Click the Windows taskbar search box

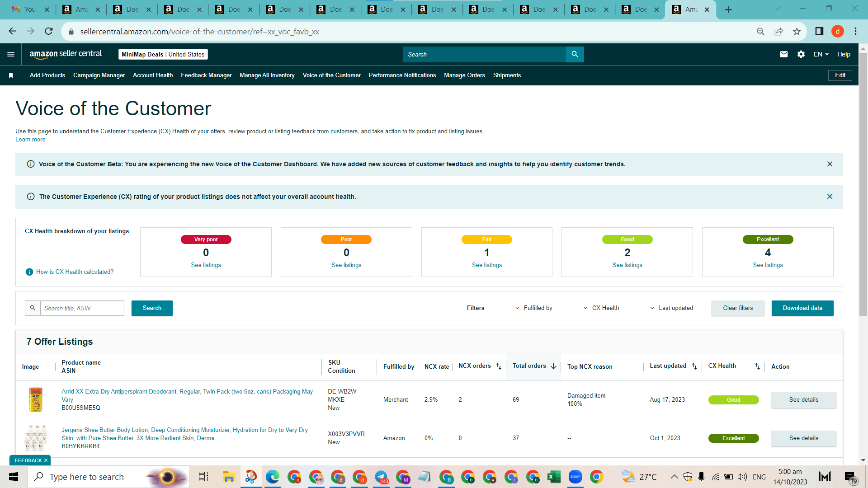click(108, 477)
